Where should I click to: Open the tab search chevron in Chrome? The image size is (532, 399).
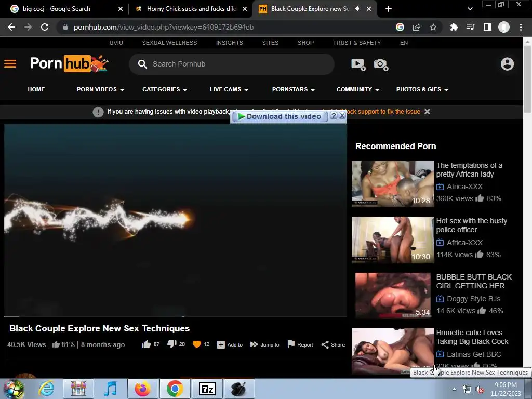click(470, 9)
